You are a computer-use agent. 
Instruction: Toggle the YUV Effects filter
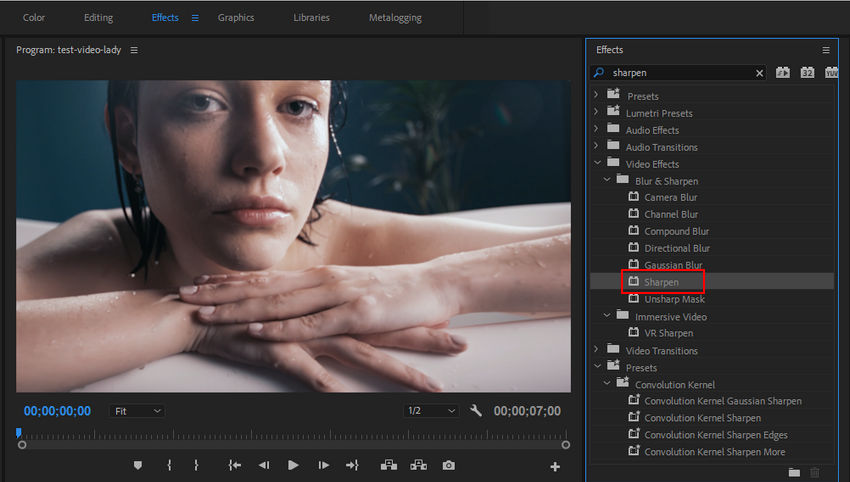[x=832, y=72]
